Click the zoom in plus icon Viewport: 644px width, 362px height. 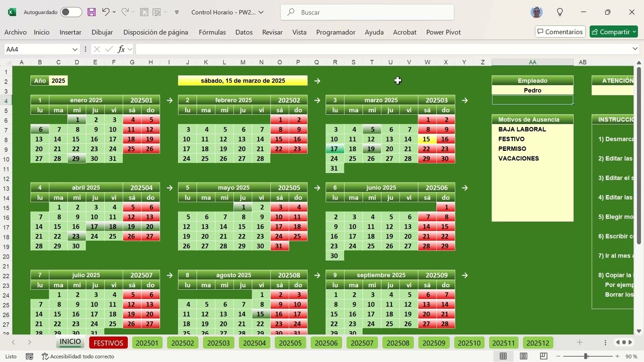point(617,356)
